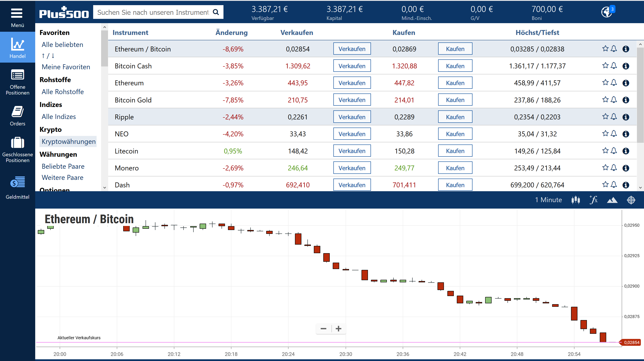Set alert bell for Bitcoin Cash
Image resolution: width=644 pixels, height=361 pixels.
click(x=614, y=66)
